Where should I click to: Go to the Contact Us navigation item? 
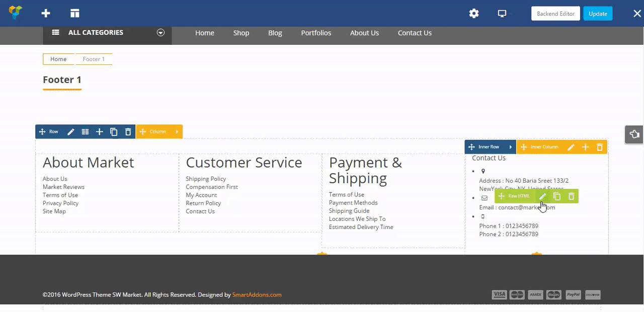415,33
